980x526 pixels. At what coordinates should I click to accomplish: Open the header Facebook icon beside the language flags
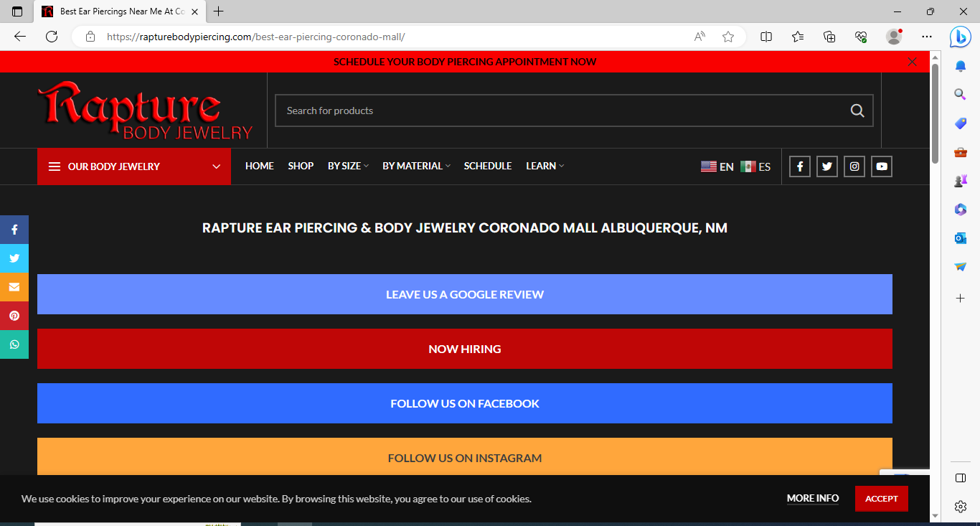(x=800, y=166)
